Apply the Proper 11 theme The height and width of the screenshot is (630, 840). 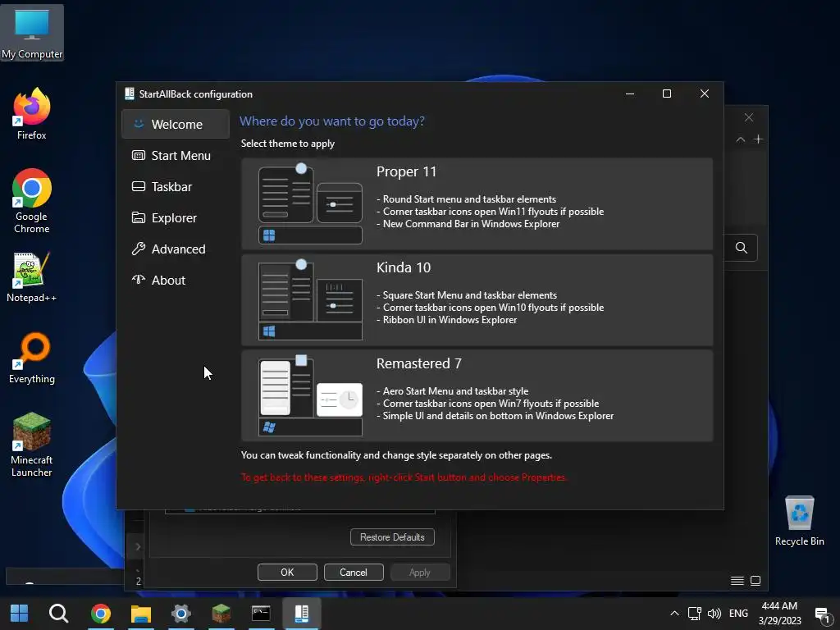pyautogui.click(x=477, y=203)
